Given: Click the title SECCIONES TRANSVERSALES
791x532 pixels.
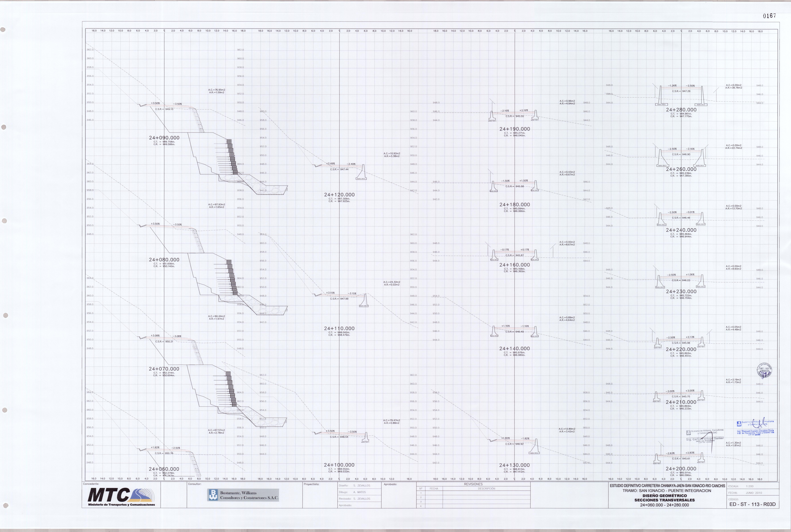Looking at the screenshot, I should (x=665, y=500).
